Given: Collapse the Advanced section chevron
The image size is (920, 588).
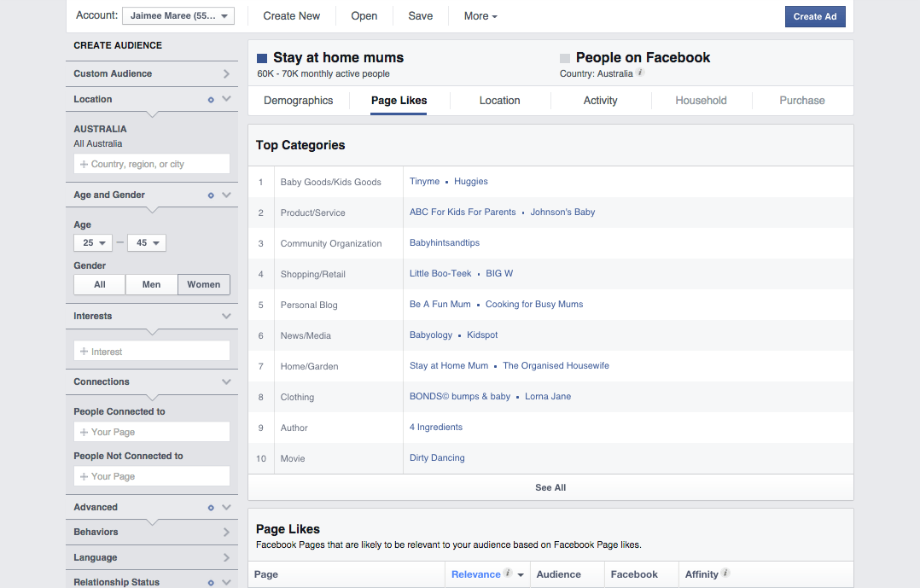Looking at the screenshot, I should click(226, 507).
